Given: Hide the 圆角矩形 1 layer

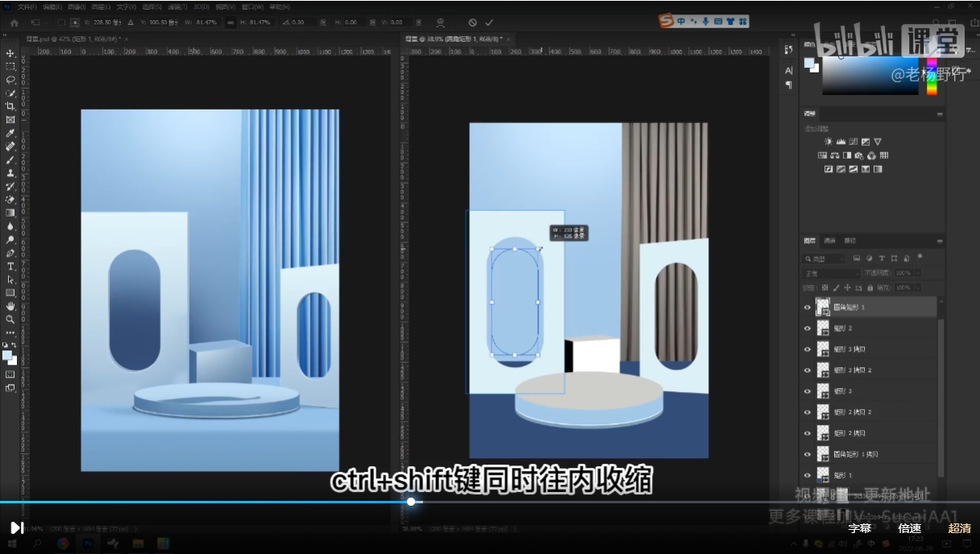Looking at the screenshot, I should tap(808, 307).
